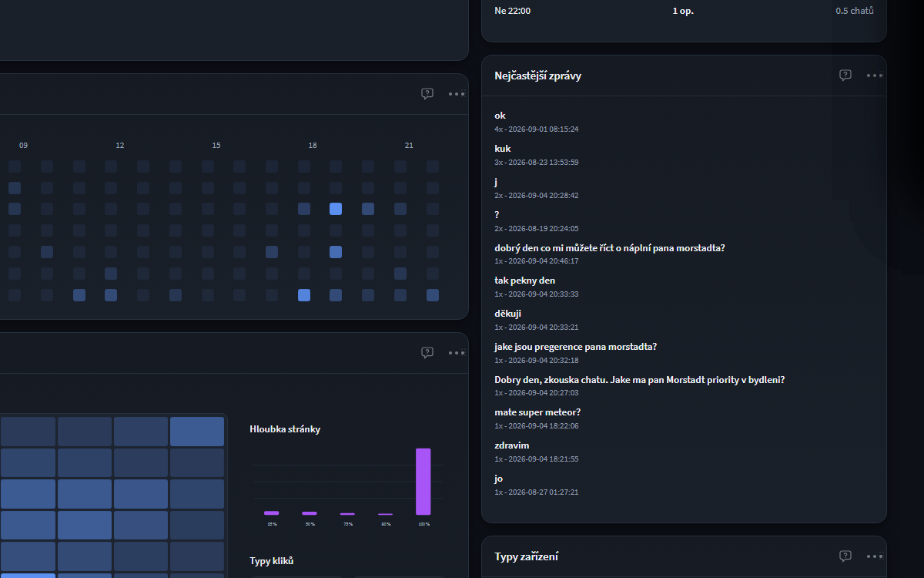Click timestamp '1x - 2026-09-04 18:22:06'

[x=537, y=425]
